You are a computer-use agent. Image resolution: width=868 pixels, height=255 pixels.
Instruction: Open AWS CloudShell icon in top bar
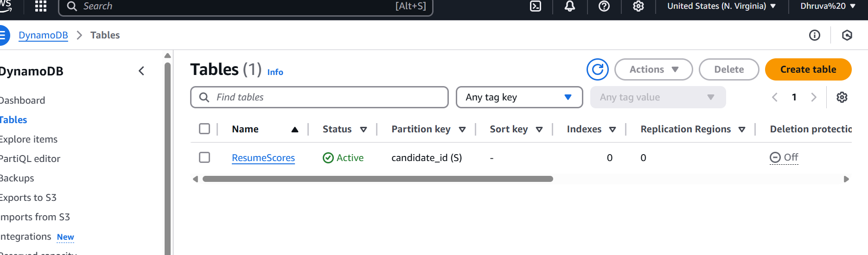[x=536, y=6]
